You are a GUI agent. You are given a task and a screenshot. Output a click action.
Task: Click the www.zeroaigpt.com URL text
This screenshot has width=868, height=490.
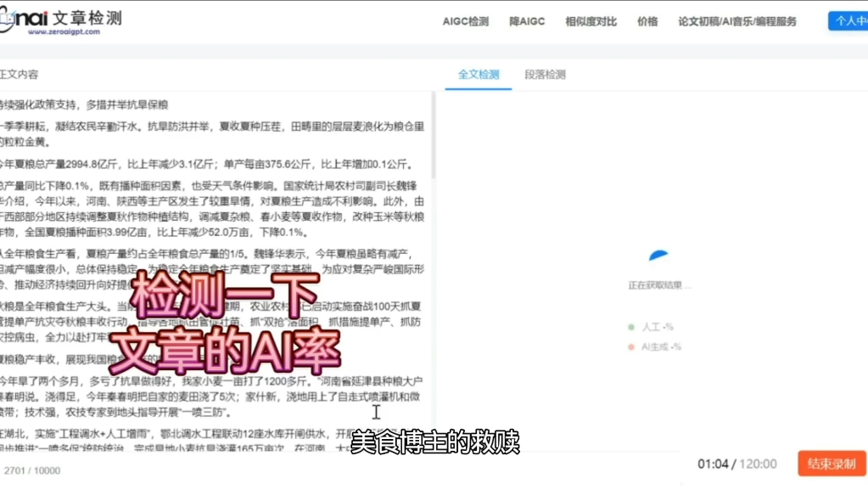(x=64, y=32)
